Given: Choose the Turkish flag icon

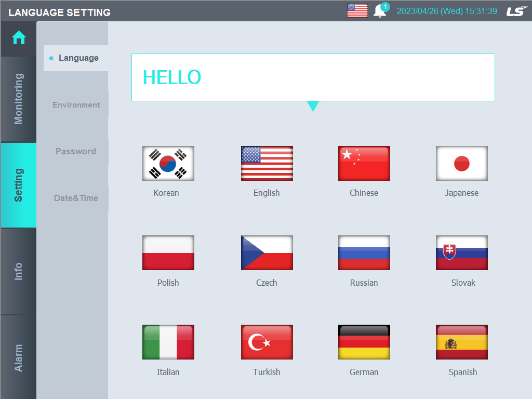Looking at the screenshot, I should tap(267, 342).
